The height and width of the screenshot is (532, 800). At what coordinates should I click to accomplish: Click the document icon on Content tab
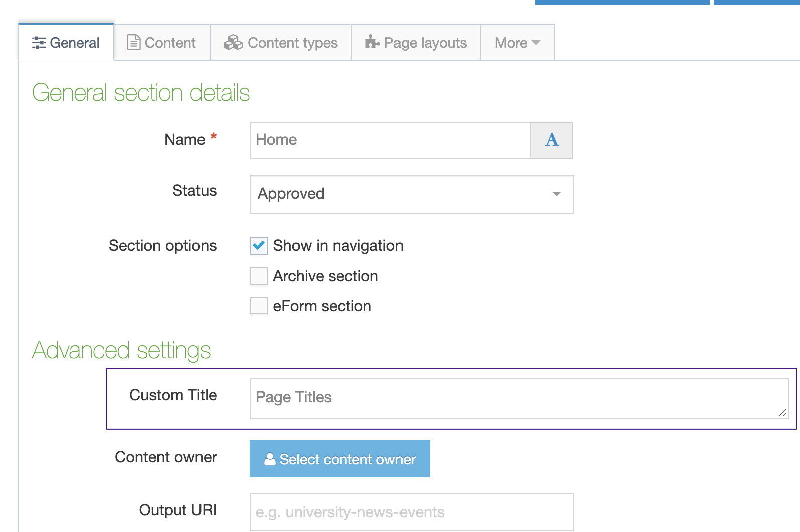(133, 43)
